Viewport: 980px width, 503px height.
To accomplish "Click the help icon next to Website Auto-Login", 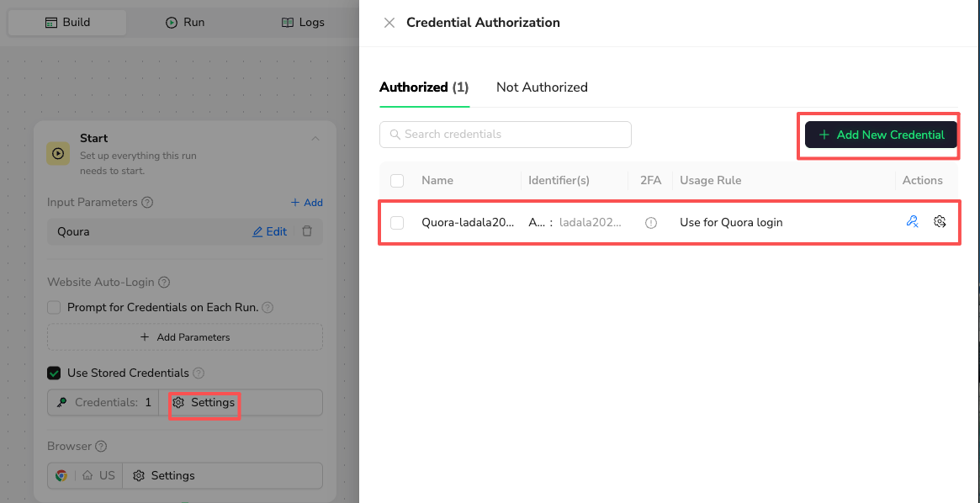I will click(x=164, y=283).
